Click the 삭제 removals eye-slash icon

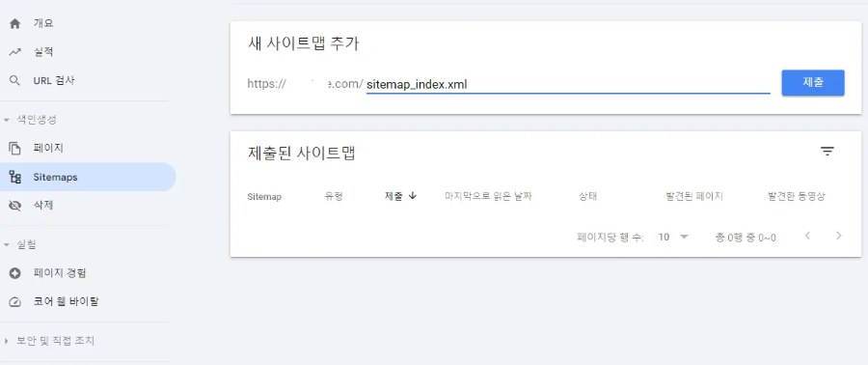click(x=14, y=206)
